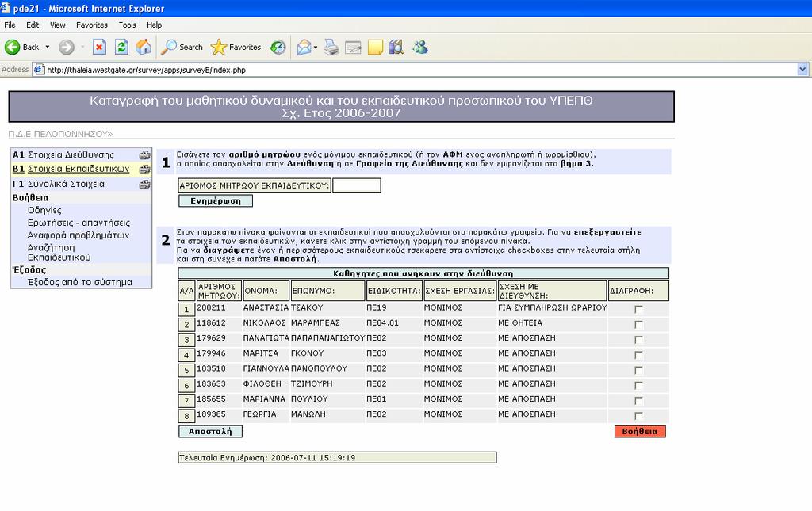Viewport: 812px width, 511px height.
Task: Go to Home page icon
Action: [144, 47]
